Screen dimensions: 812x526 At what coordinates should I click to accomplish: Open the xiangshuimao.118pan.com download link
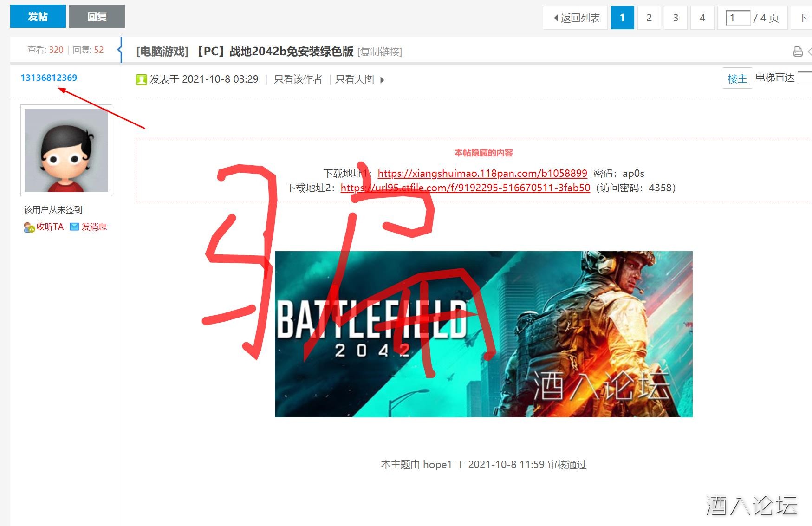pyautogui.click(x=482, y=174)
